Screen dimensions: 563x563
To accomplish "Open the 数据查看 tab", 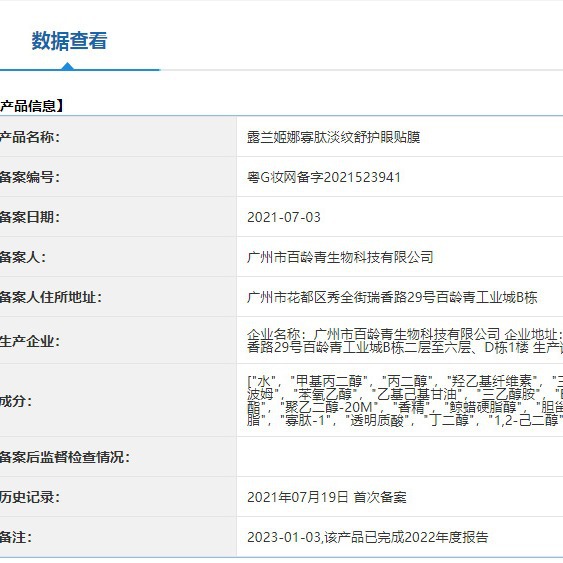I will click(69, 41).
